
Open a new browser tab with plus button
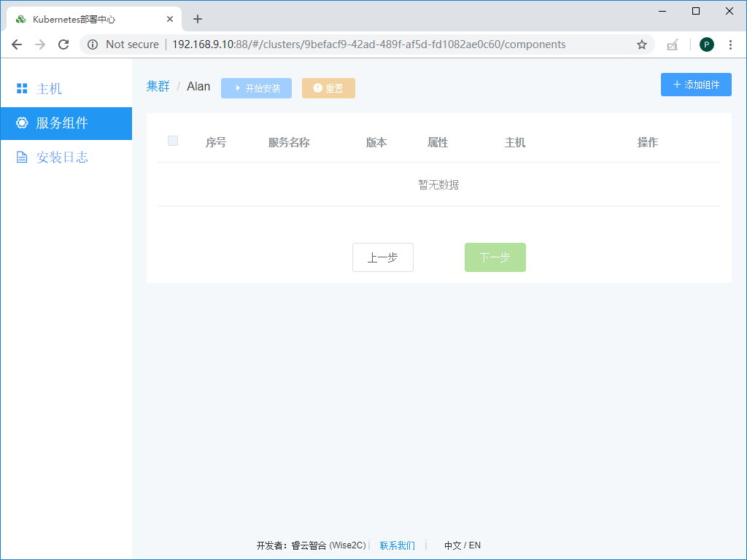(x=197, y=19)
